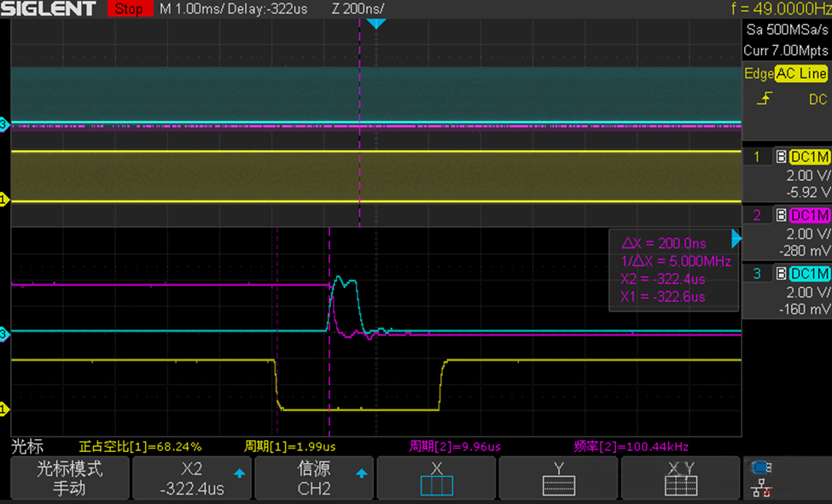Open the 光标模式 手动 cursor mode menu
This screenshot has width=832, height=504.
point(69,478)
